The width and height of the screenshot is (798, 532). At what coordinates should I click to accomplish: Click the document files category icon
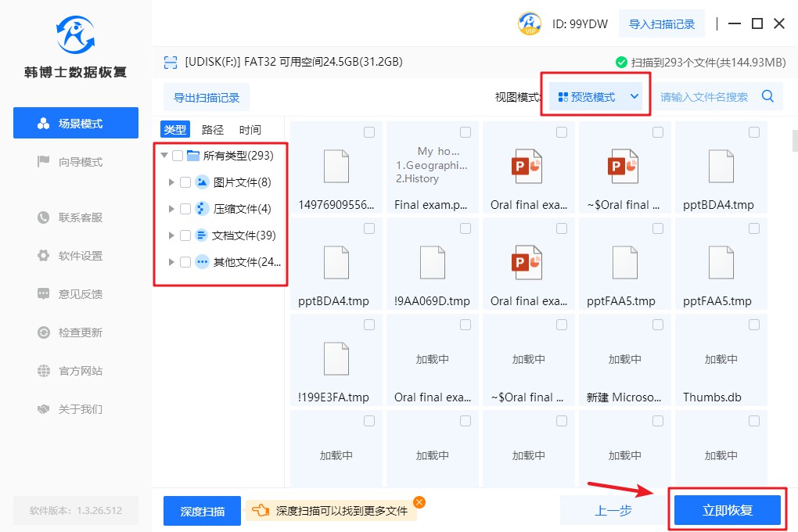click(x=202, y=235)
